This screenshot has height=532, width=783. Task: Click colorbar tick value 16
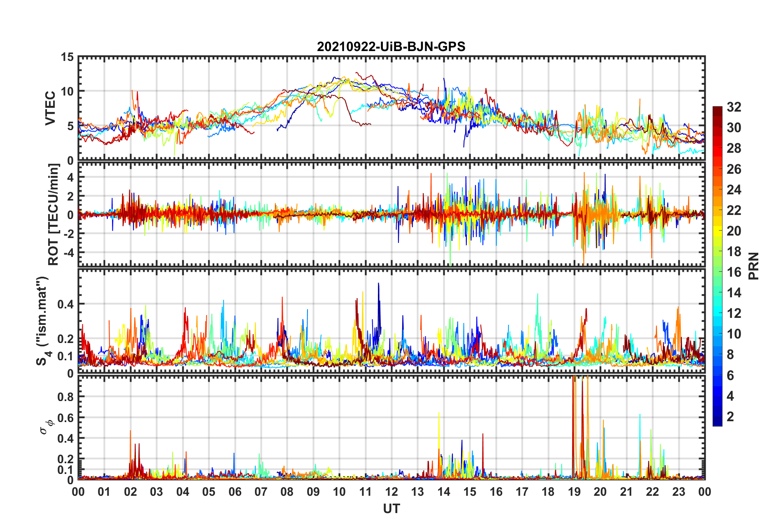pyautogui.click(x=734, y=272)
